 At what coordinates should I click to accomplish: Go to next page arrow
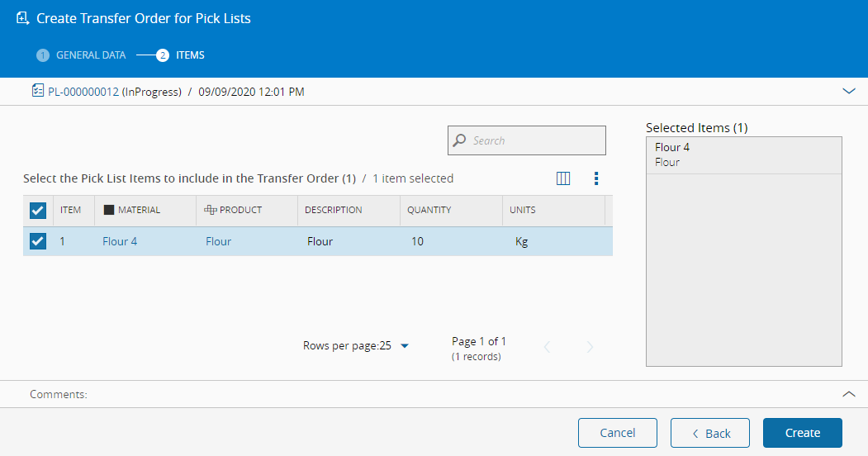pos(590,348)
